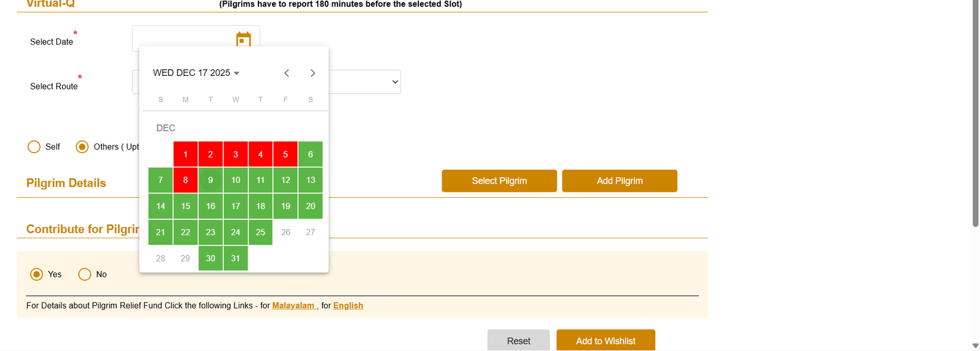This screenshot has height=351, width=980.
Task: Go to the previous month in calendar
Action: click(x=287, y=73)
